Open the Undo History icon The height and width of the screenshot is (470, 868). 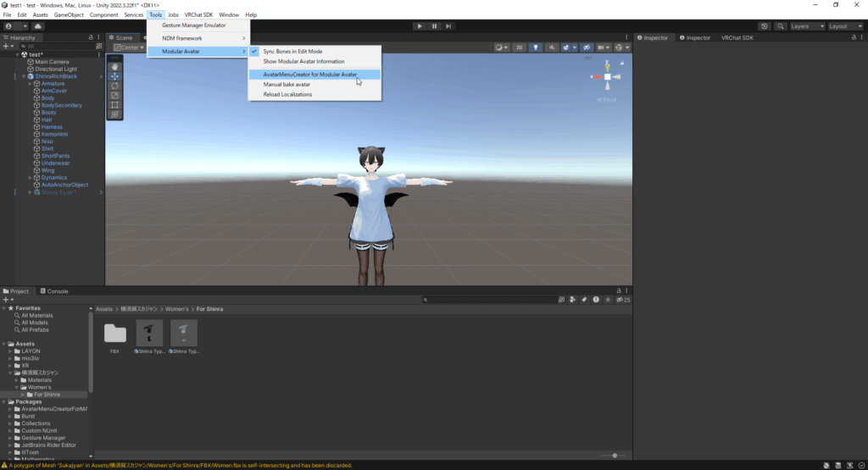coord(765,26)
